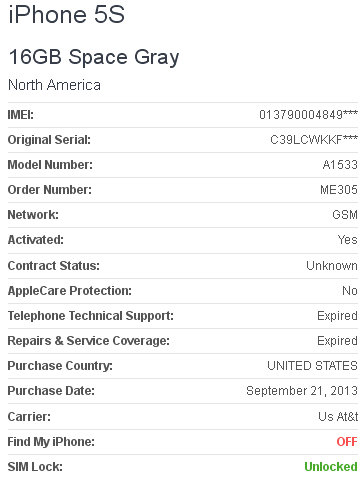Select the model number A1533
Viewport: 363px width, 479px height.
[340, 165]
